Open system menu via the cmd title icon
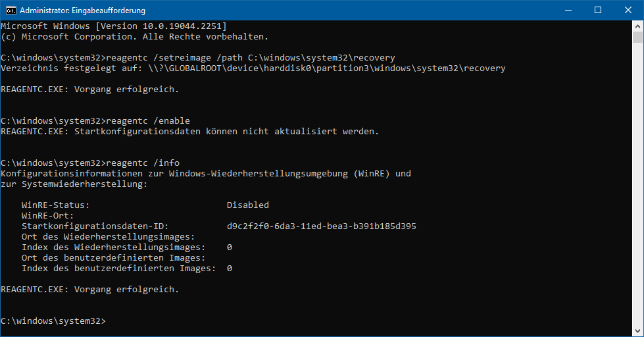 (11, 11)
